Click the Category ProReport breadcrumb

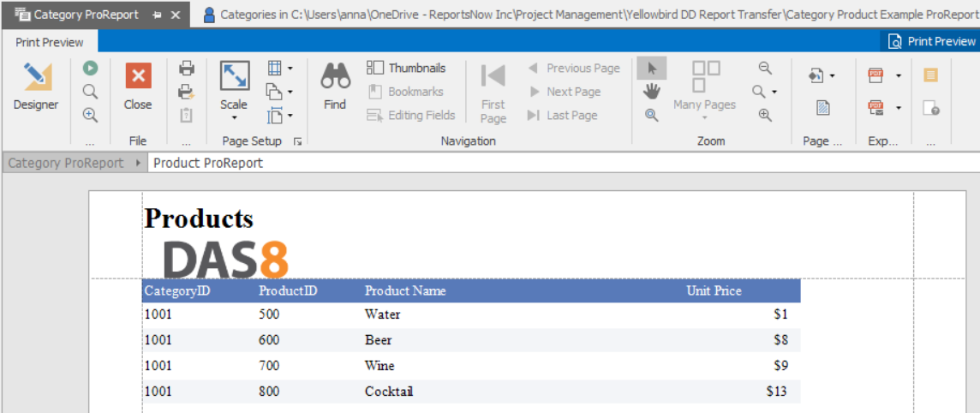click(x=66, y=163)
